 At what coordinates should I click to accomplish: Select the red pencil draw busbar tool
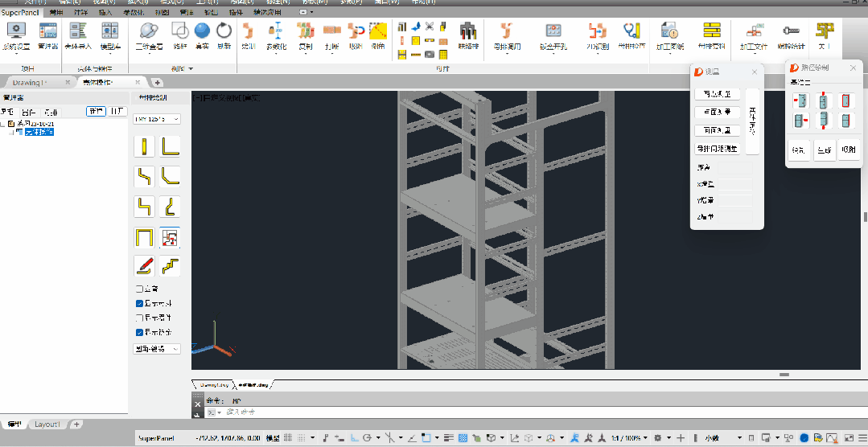(x=145, y=265)
